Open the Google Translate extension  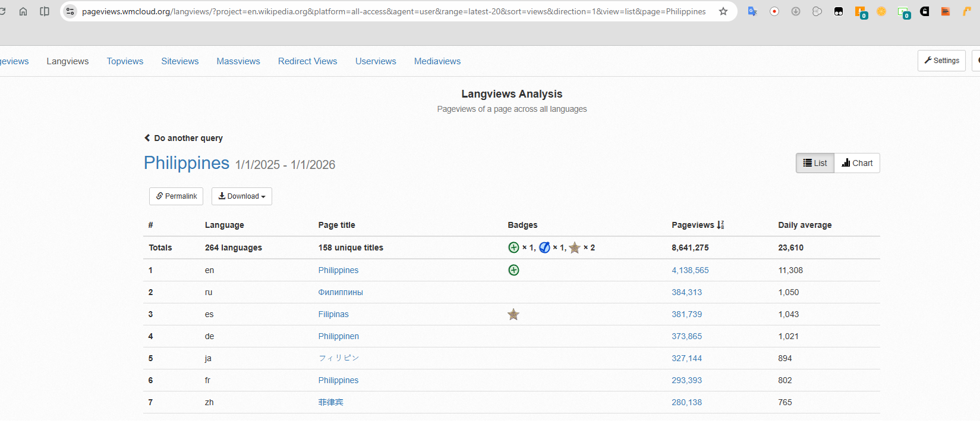coord(752,11)
